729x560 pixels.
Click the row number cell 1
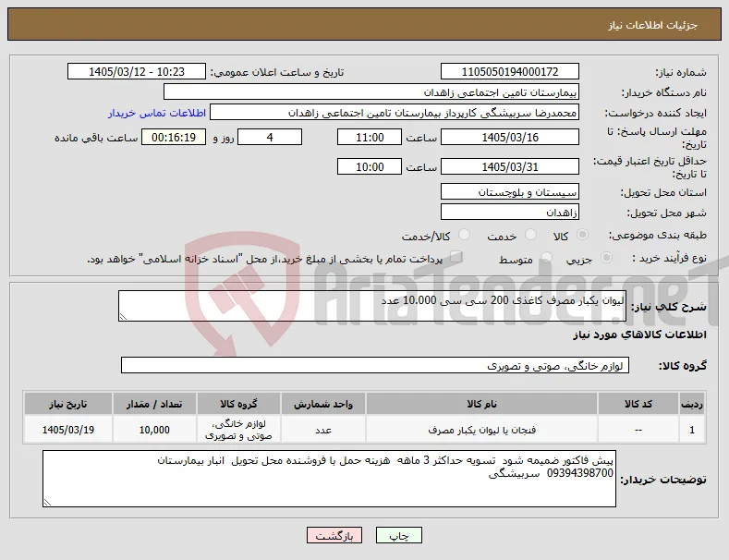tap(692, 430)
